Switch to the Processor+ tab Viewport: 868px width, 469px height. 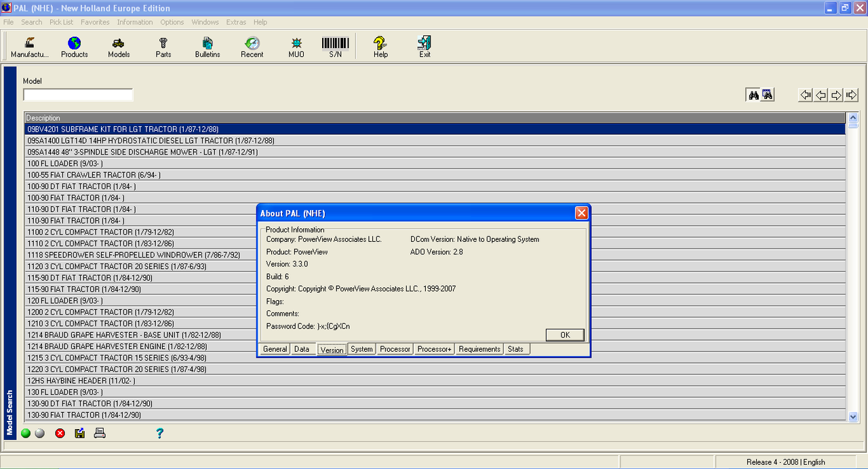(x=434, y=349)
